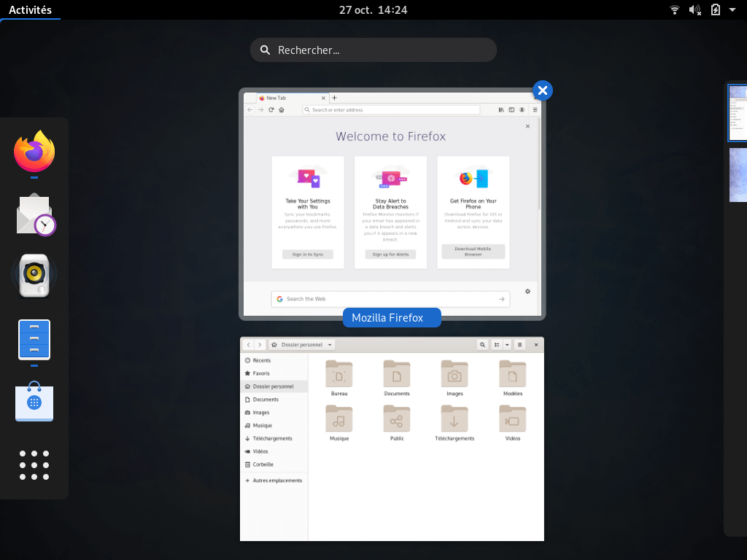Select Musique in Files sidebar
Image resolution: width=747 pixels, height=560 pixels.
[x=274, y=425]
